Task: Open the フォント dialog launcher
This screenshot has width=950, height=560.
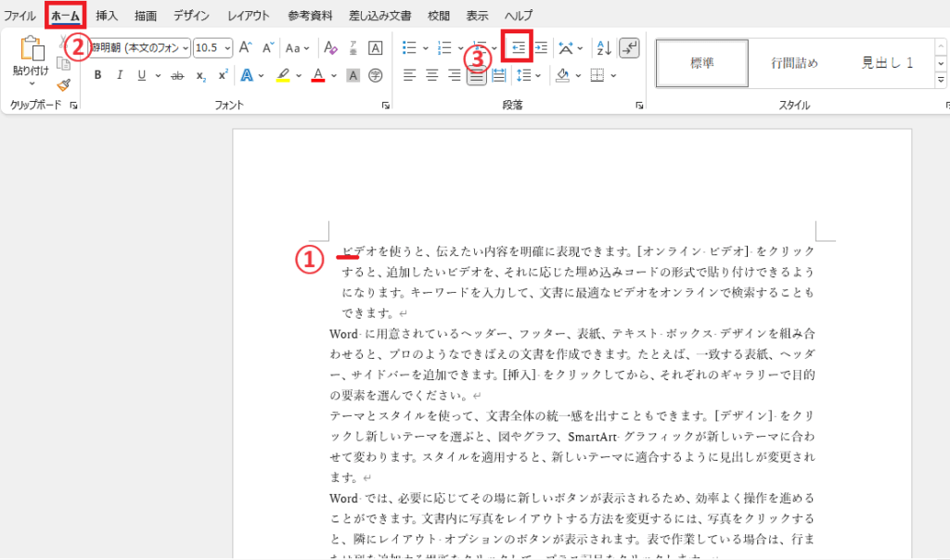Action: [386, 106]
